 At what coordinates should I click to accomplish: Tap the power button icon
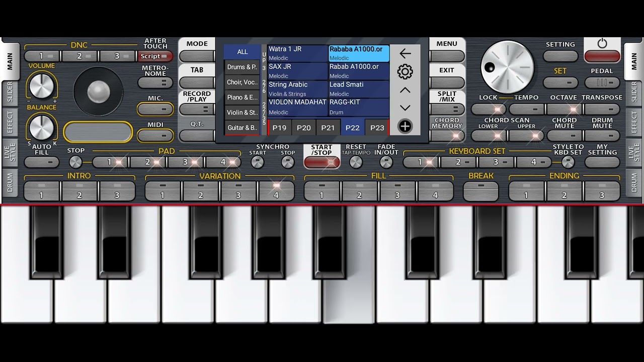point(602,44)
